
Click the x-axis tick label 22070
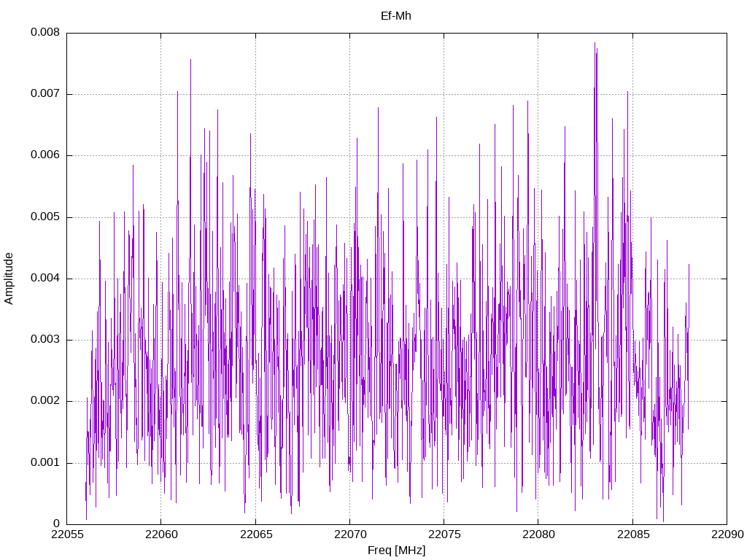[349, 534]
